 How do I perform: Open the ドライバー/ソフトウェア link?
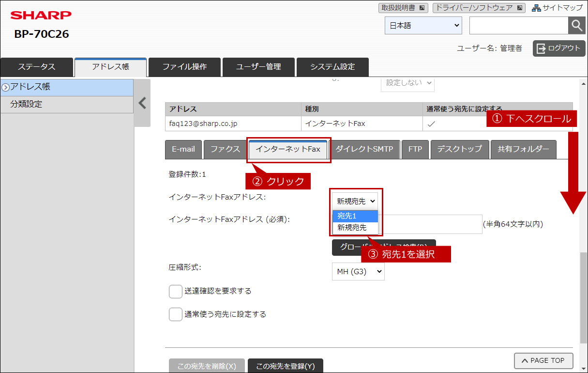point(478,8)
